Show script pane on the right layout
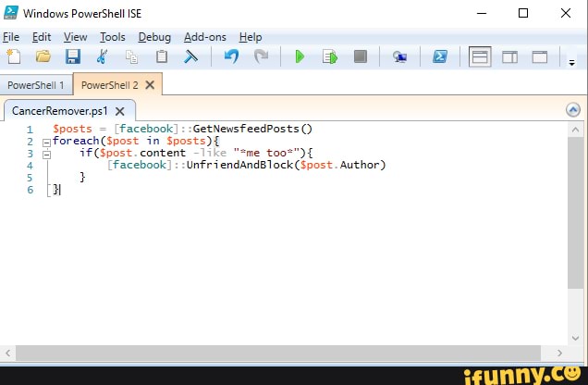 [x=509, y=57]
